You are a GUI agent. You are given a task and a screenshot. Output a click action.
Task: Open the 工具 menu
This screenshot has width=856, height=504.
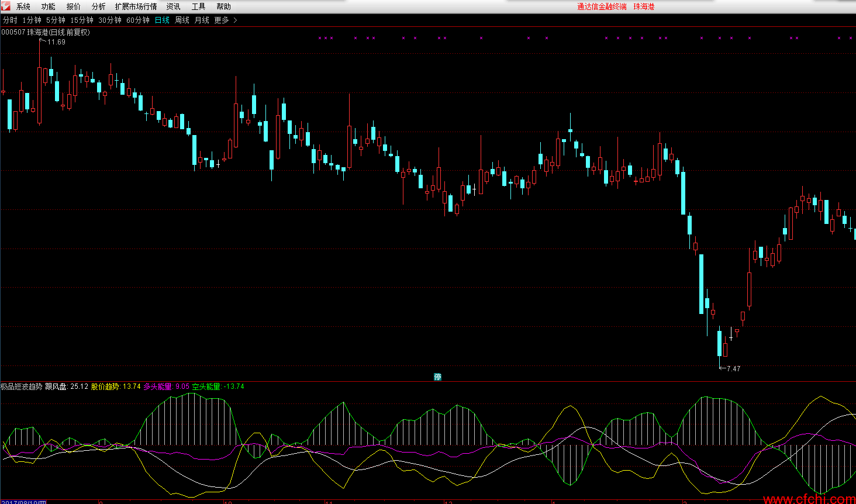[198, 6]
